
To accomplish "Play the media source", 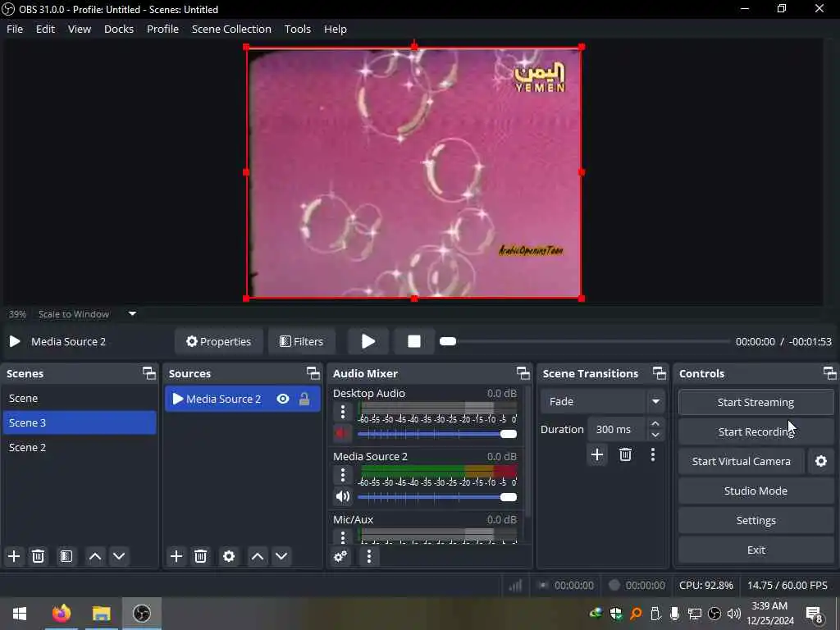I will pos(368,341).
